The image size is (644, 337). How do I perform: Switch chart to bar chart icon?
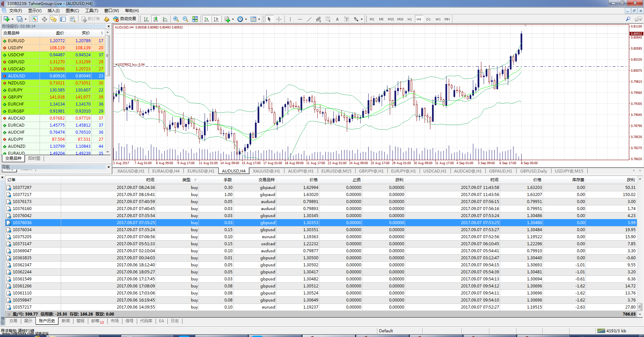point(146,19)
